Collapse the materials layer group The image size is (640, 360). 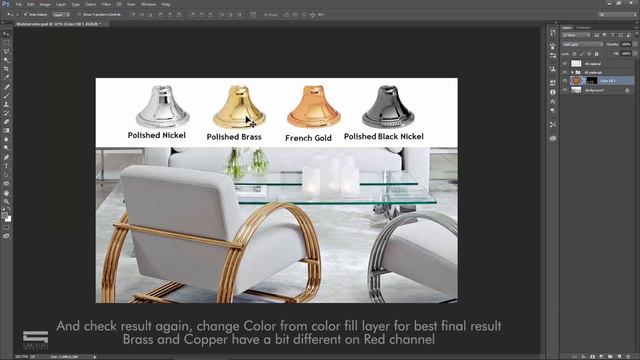pos(572,72)
